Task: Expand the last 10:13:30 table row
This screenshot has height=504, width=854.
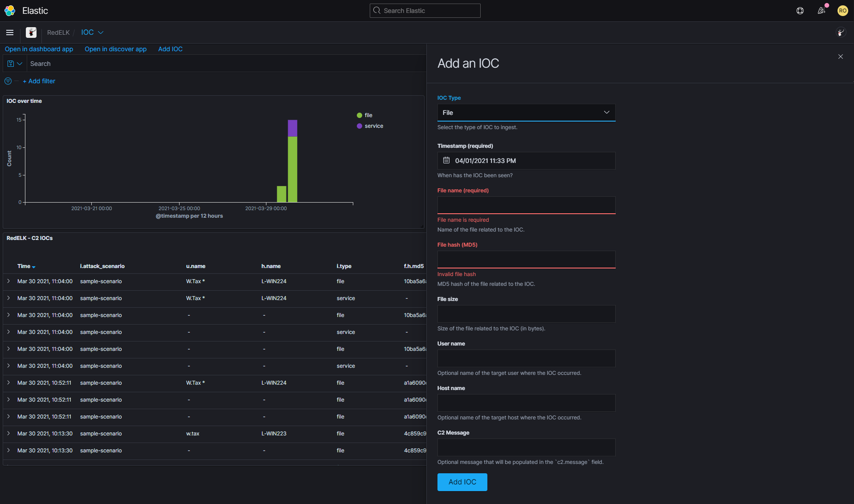Action: click(8, 451)
